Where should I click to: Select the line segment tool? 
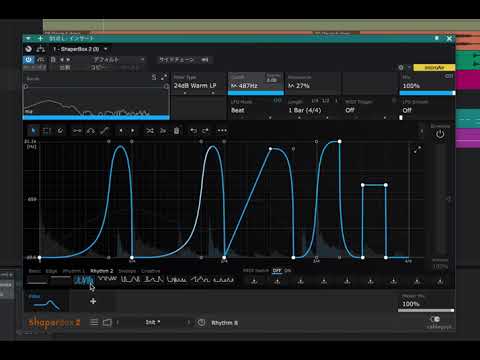point(77,131)
